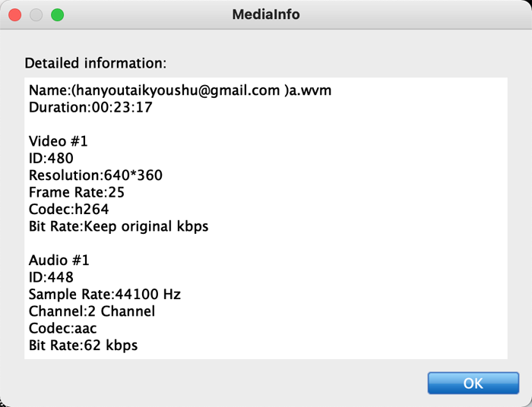Screen dimensions: 532x407
Task: Click the Codec:h264 line
Action: [69, 209]
